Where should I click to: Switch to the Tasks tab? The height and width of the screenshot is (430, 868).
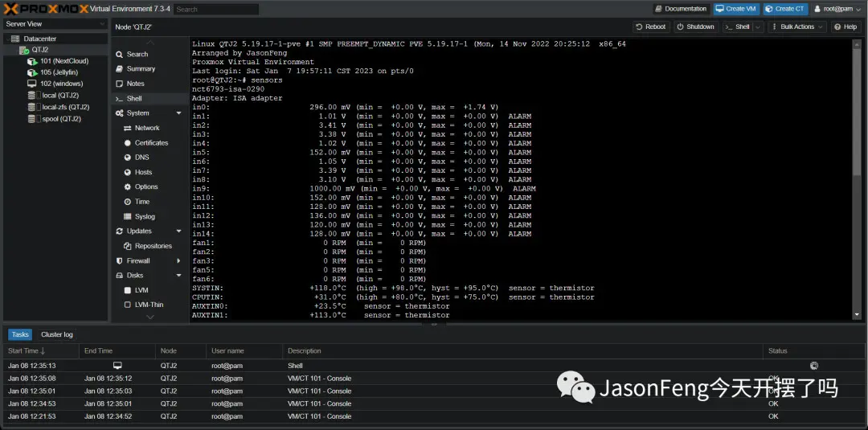20,334
